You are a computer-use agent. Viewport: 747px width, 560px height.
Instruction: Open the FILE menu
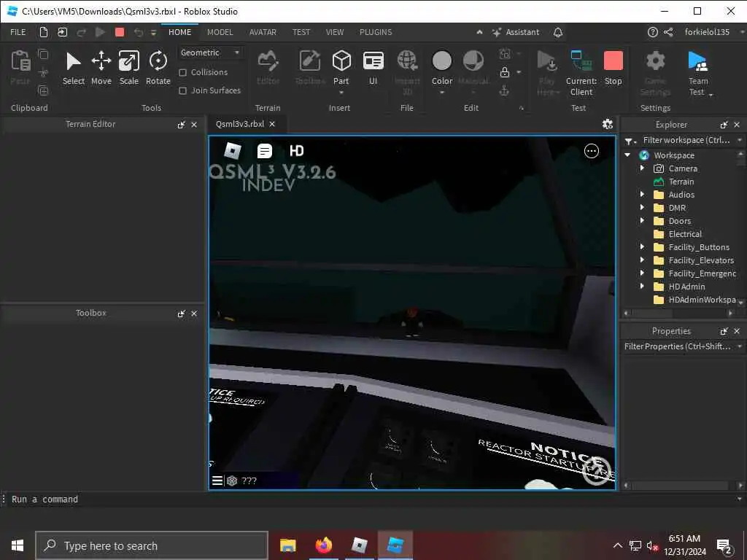(18, 32)
